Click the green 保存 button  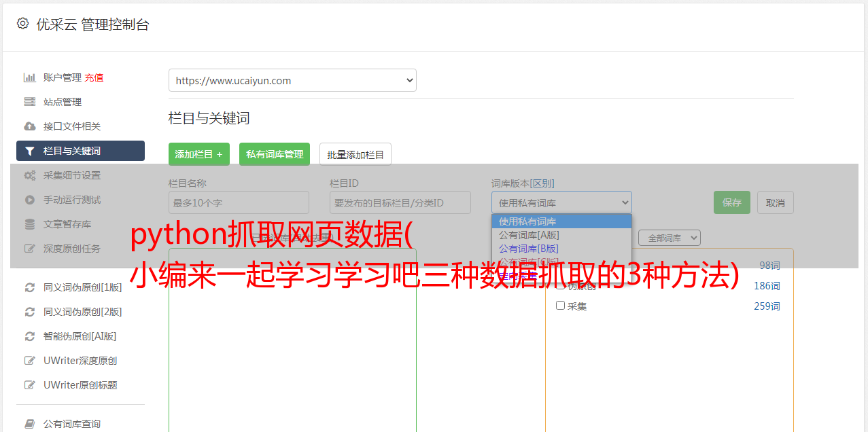pyautogui.click(x=732, y=202)
